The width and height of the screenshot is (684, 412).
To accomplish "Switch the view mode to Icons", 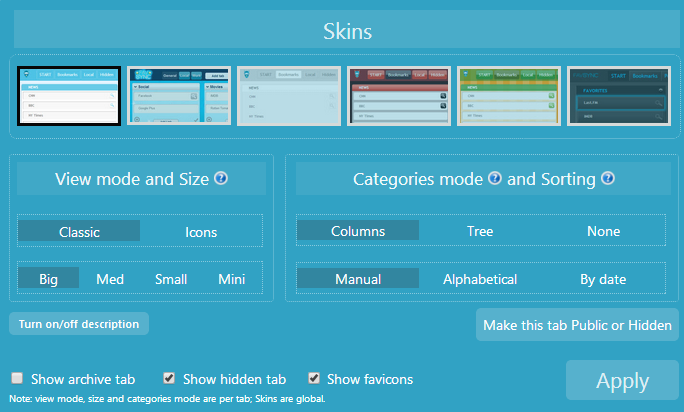I will (201, 231).
